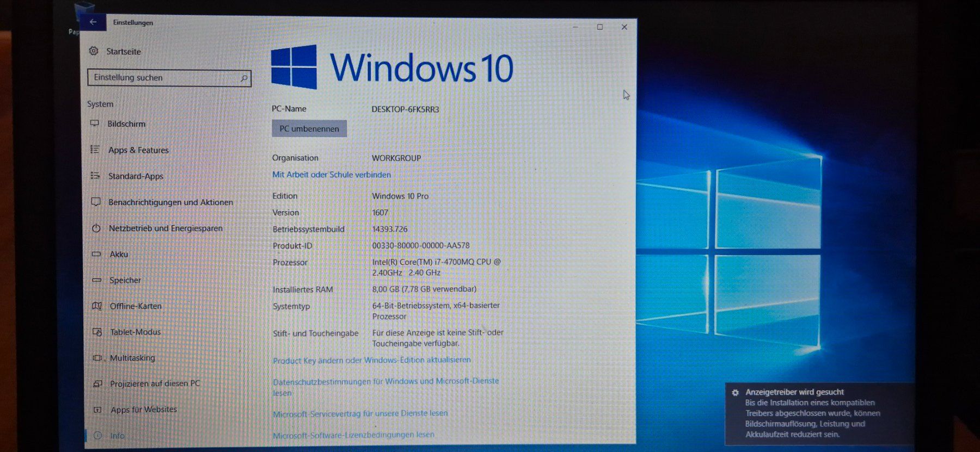Open Datenschutzbestimmungen für Windows link

point(385,387)
